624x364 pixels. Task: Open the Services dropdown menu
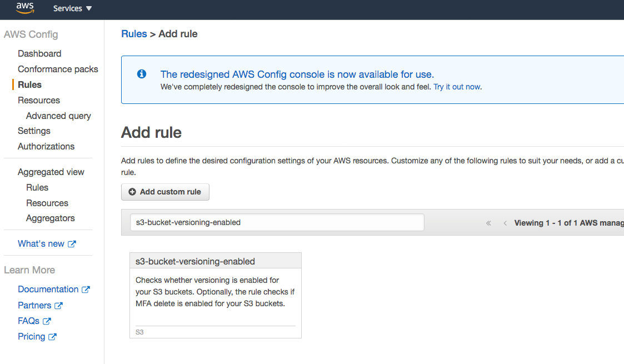(x=68, y=8)
